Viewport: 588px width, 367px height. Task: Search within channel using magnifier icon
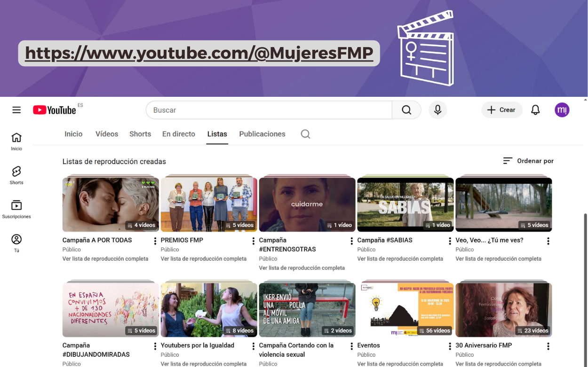[x=305, y=134]
